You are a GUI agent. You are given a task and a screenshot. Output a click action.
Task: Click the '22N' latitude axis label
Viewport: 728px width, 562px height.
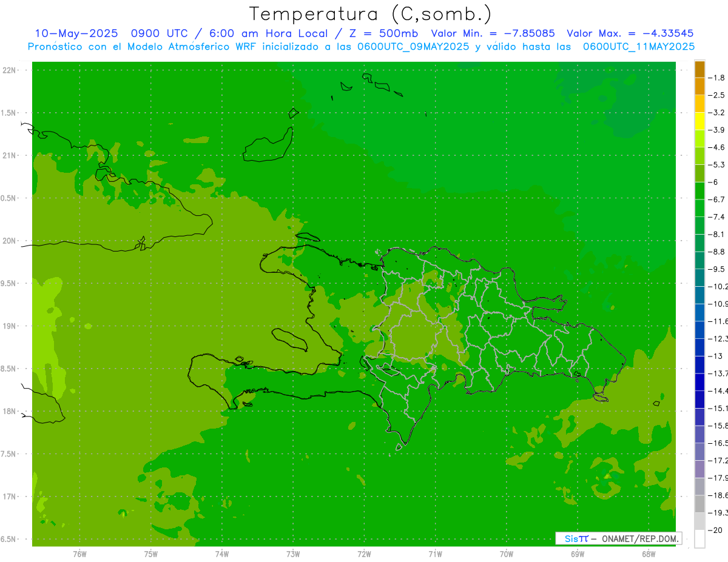[x=9, y=70]
